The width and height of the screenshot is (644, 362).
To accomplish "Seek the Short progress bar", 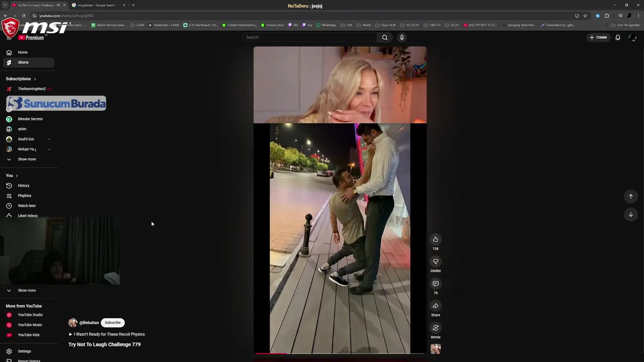I will pyautogui.click(x=340, y=353).
